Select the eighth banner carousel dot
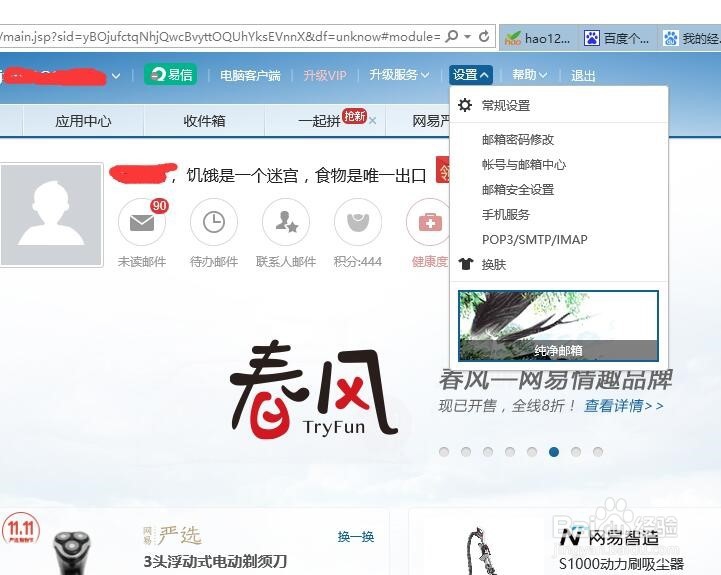The height and width of the screenshot is (575, 721). [598, 452]
